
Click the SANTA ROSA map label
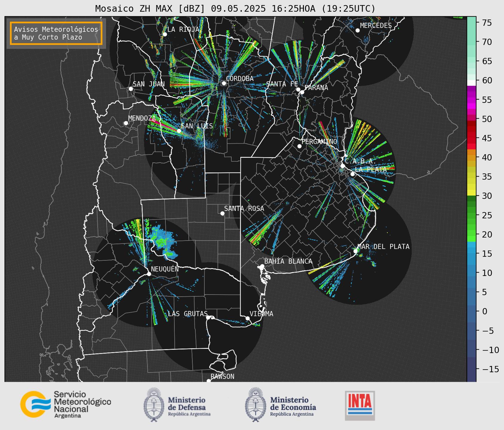[244, 208]
